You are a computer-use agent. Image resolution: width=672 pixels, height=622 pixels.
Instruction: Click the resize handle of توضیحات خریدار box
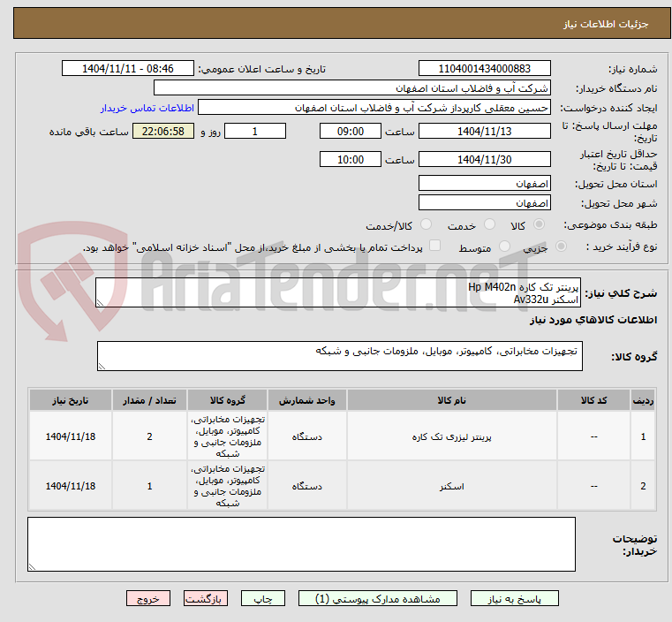(x=32, y=566)
